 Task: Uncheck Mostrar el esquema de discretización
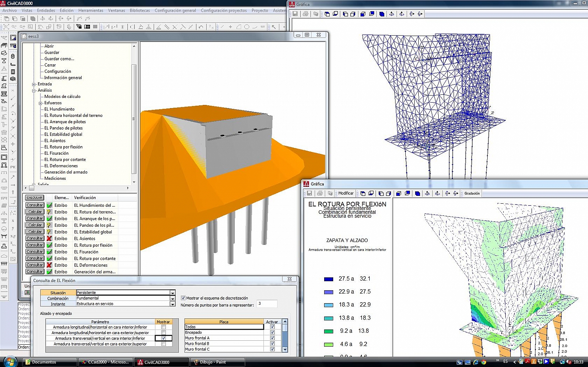click(183, 298)
